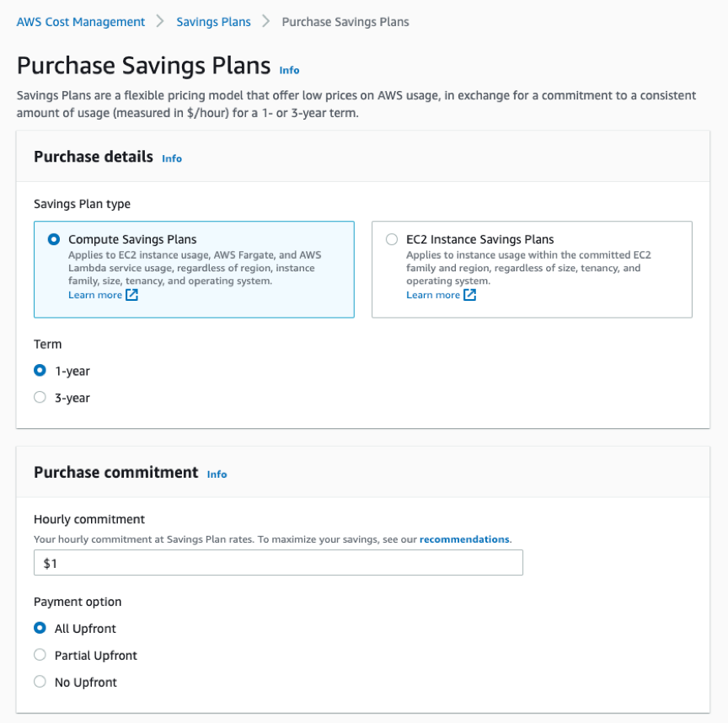
Task: Click the hourly commitment input field
Action: pyautogui.click(x=278, y=562)
